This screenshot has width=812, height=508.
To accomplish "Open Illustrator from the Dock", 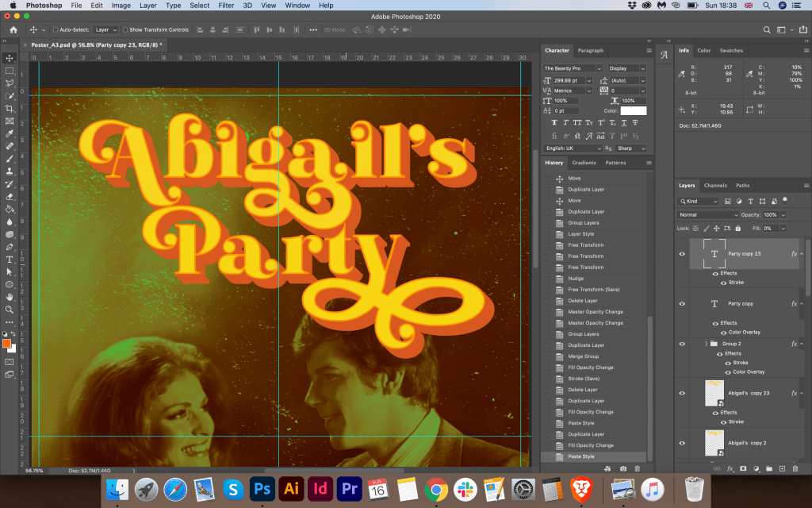I will (x=290, y=487).
